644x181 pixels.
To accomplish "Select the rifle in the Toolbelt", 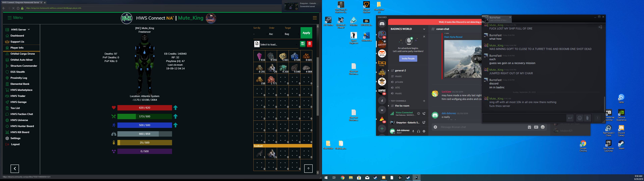I will [259, 153].
